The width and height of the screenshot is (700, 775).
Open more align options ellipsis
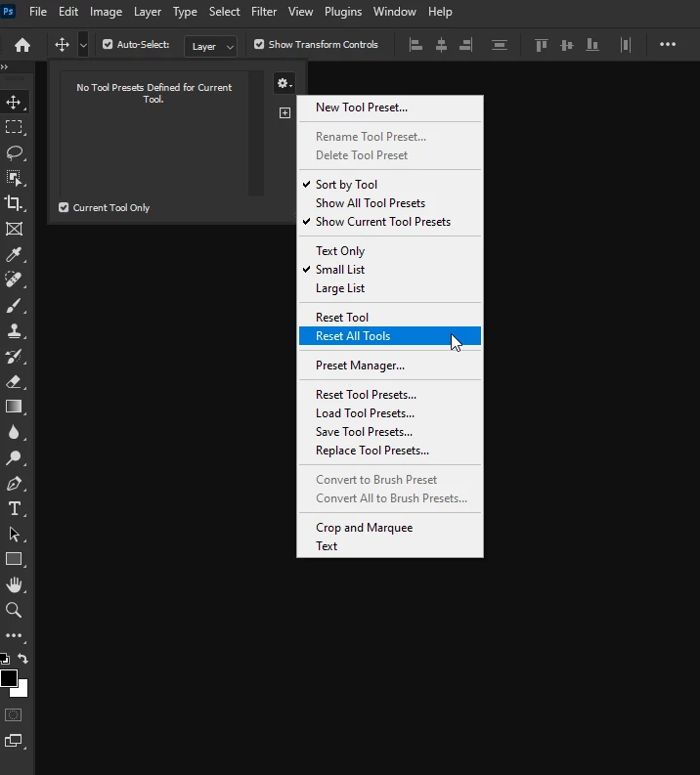[x=668, y=45]
